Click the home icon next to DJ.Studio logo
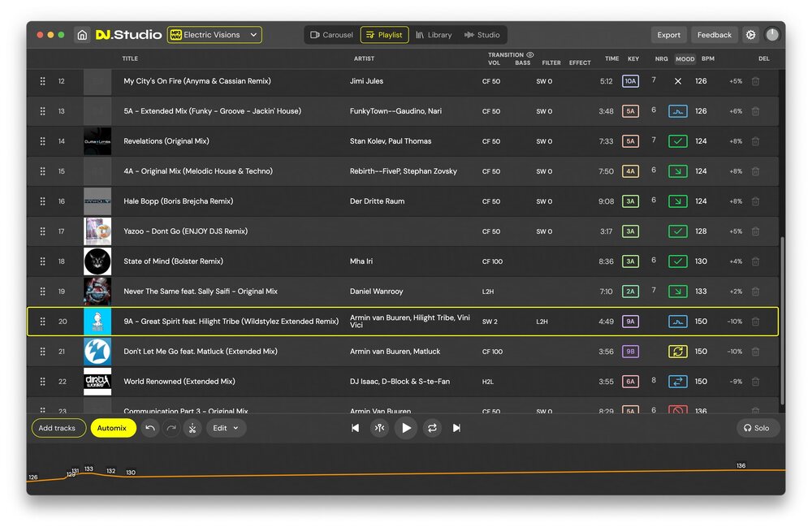The width and height of the screenshot is (812, 527). pos(81,35)
